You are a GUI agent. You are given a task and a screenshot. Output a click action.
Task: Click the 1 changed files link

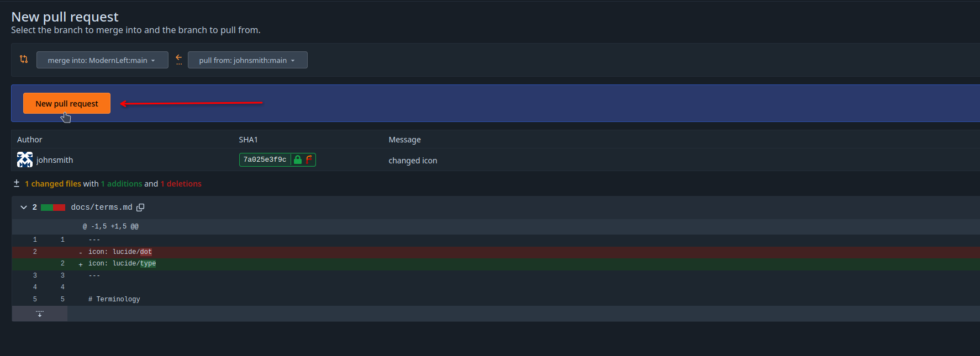pyautogui.click(x=53, y=184)
